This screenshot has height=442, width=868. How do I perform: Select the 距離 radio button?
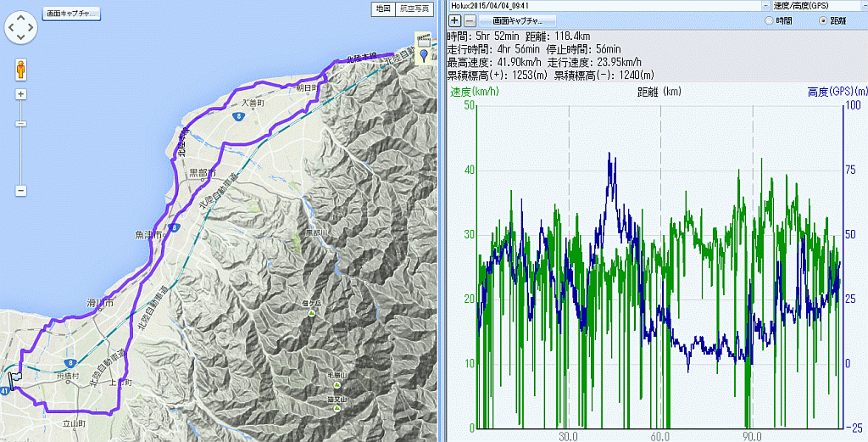tap(822, 20)
